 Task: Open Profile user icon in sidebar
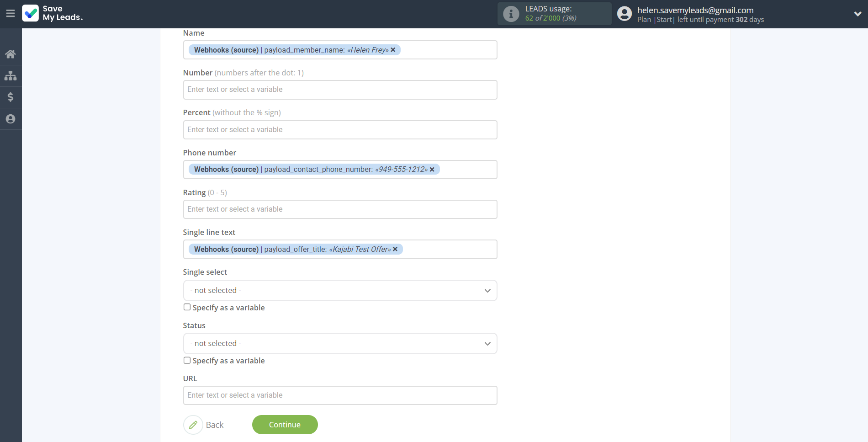(x=11, y=119)
